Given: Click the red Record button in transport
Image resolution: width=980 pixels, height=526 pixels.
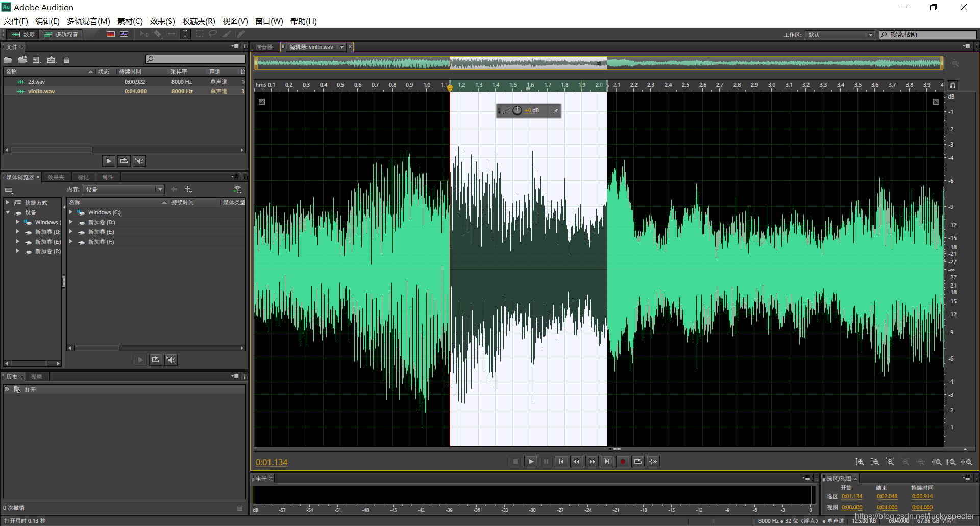Looking at the screenshot, I should tap(622, 462).
